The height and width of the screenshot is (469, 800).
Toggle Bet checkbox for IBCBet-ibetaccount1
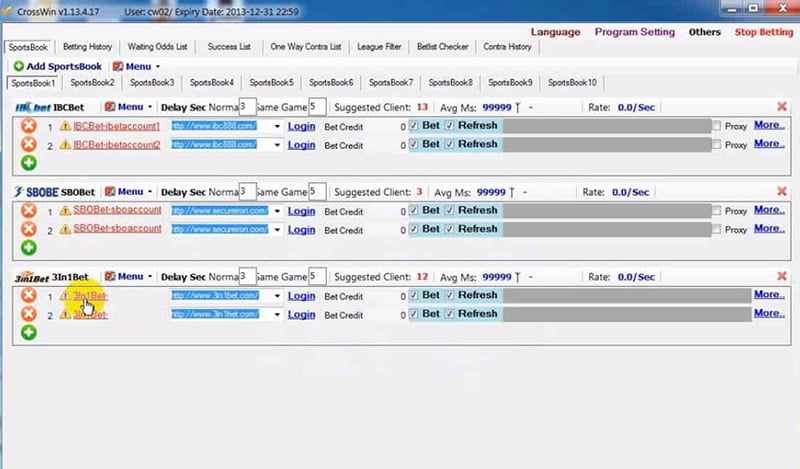coord(414,126)
